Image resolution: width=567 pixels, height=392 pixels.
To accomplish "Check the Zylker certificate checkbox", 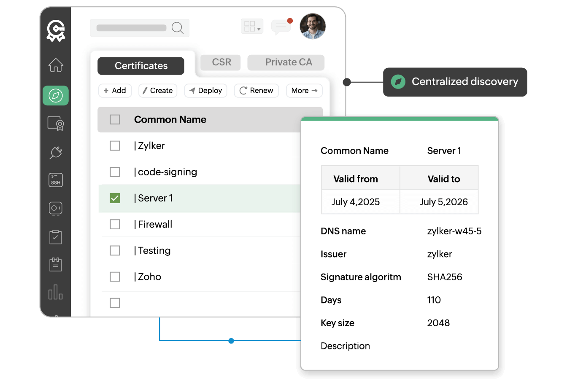I will 115,146.
